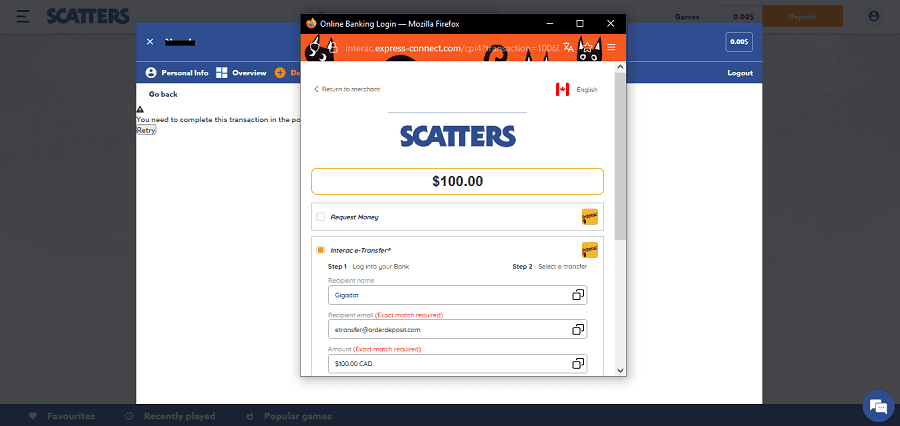Open the Scatters hamburger menu

click(x=23, y=16)
